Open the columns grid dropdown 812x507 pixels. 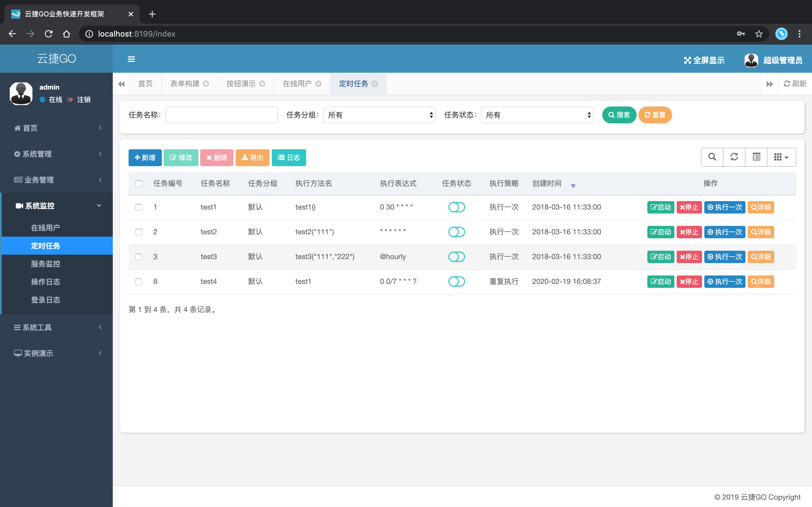point(781,157)
